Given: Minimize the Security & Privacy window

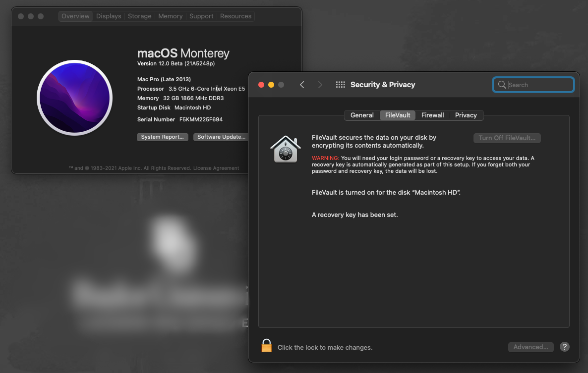Looking at the screenshot, I should (271, 85).
